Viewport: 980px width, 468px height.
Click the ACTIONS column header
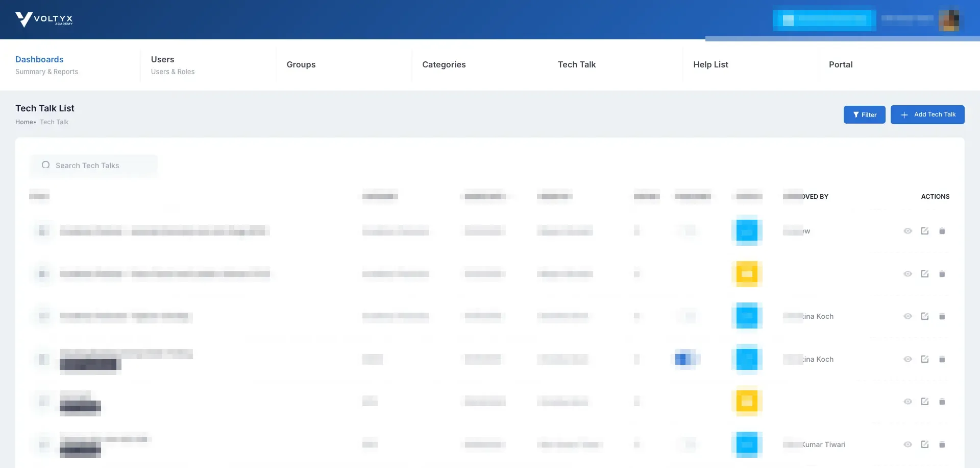(x=935, y=196)
